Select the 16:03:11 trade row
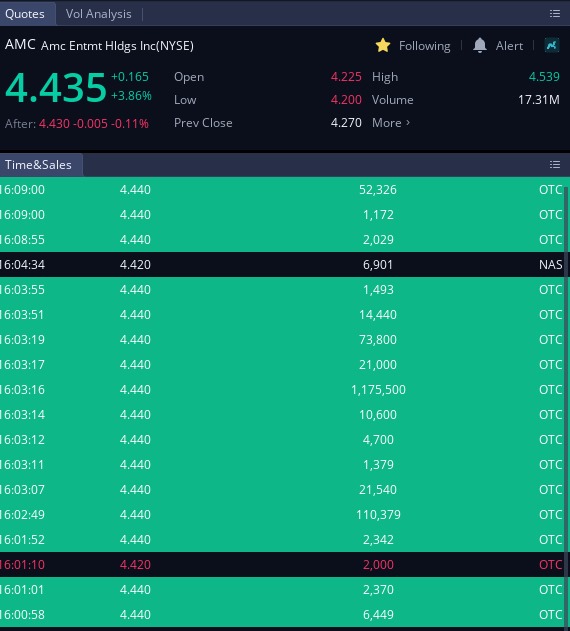This screenshot has width=570, height=631. click(282, 464)
